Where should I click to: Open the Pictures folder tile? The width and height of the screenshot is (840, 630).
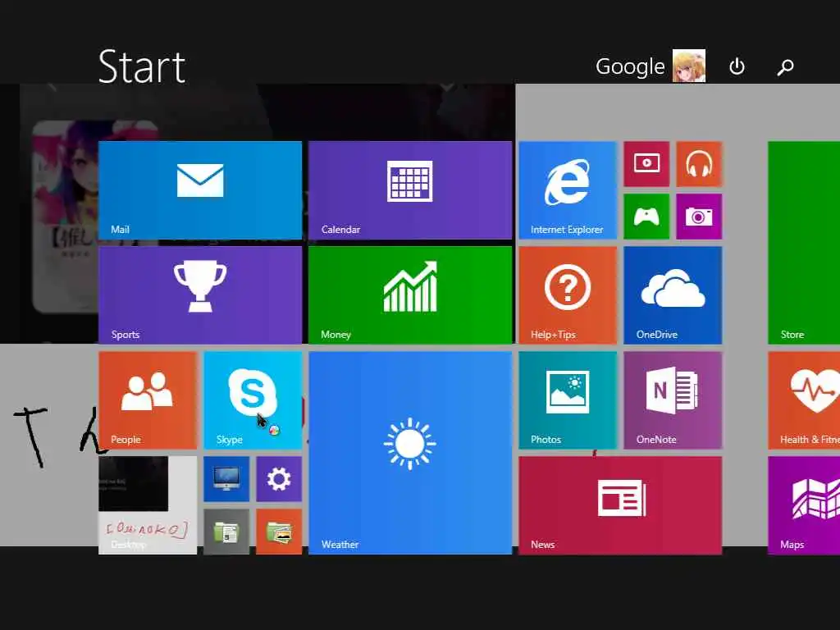[x=279, y=532]
